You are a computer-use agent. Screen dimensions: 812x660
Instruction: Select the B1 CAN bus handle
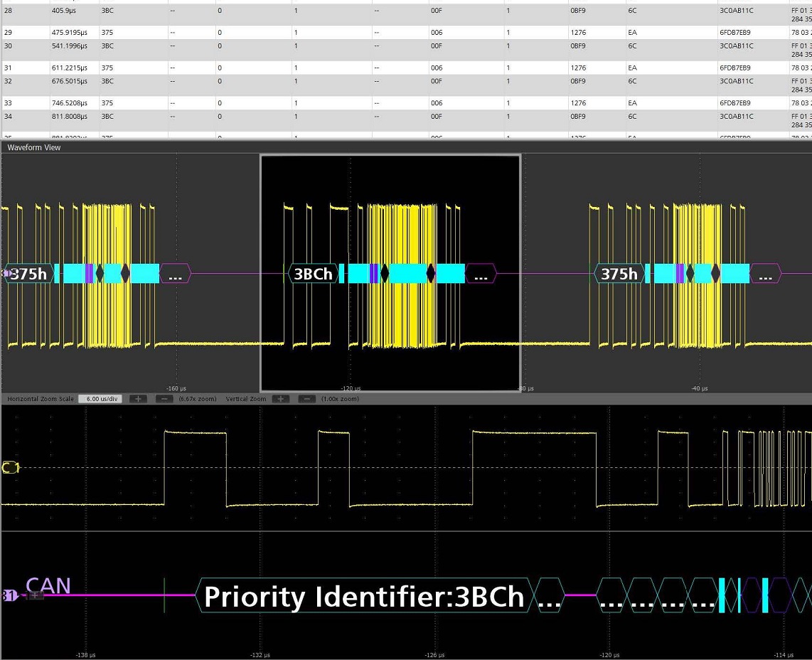coord(9,595)
